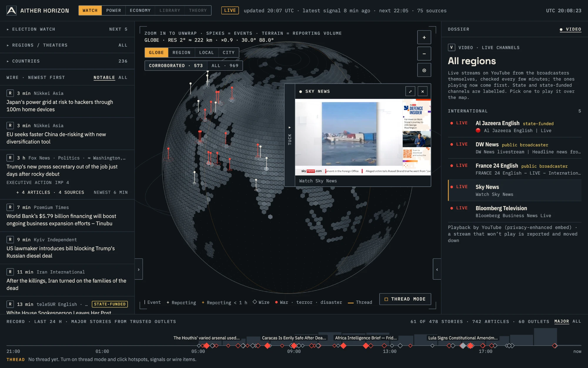Zoom in the globe with plus button

coord(424,37)
